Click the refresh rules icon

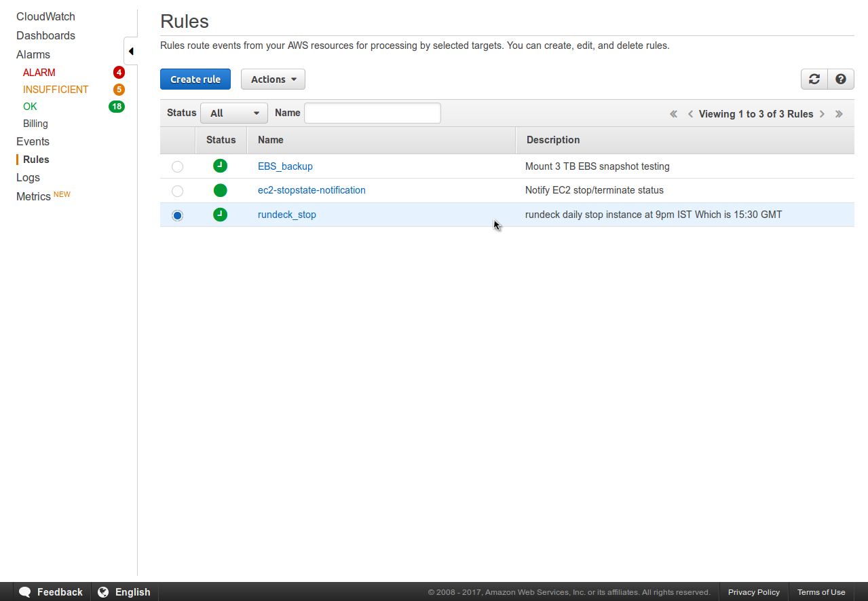click(x=814, y=79)
